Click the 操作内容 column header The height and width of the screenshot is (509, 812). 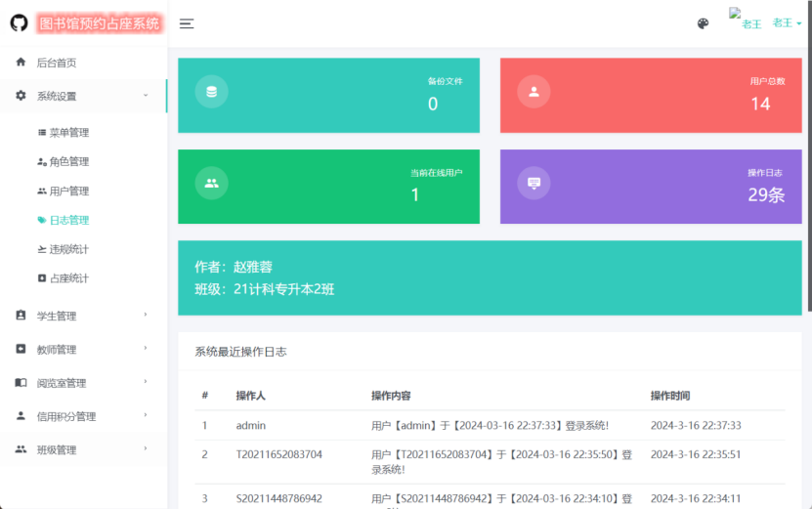(x=391, y=396)
